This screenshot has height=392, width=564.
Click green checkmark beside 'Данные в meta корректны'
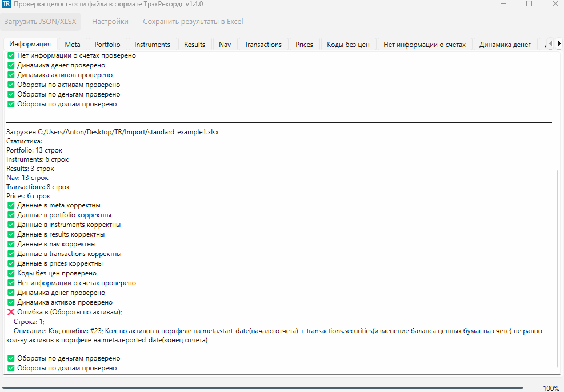pos(11,205)
